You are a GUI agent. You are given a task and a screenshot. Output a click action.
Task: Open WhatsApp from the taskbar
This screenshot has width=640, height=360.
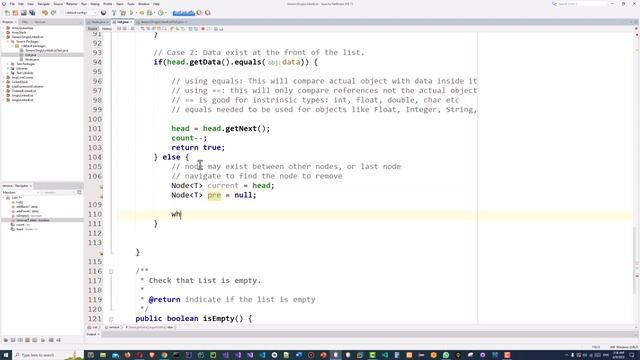(446, 355)
